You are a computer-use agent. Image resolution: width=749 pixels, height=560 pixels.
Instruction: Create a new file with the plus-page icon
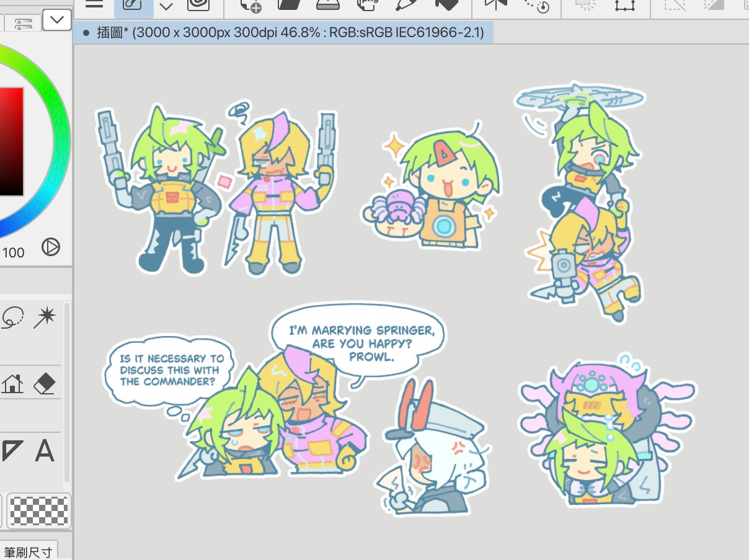pyautogui.click(x=250, y=5)
